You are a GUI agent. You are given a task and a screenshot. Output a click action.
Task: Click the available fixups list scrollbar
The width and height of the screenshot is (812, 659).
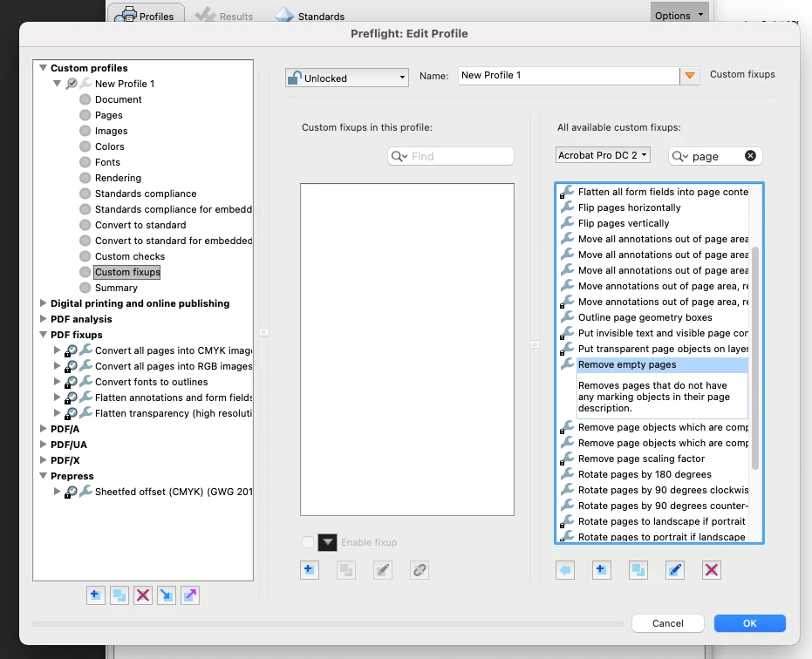(x=755, y=358)
